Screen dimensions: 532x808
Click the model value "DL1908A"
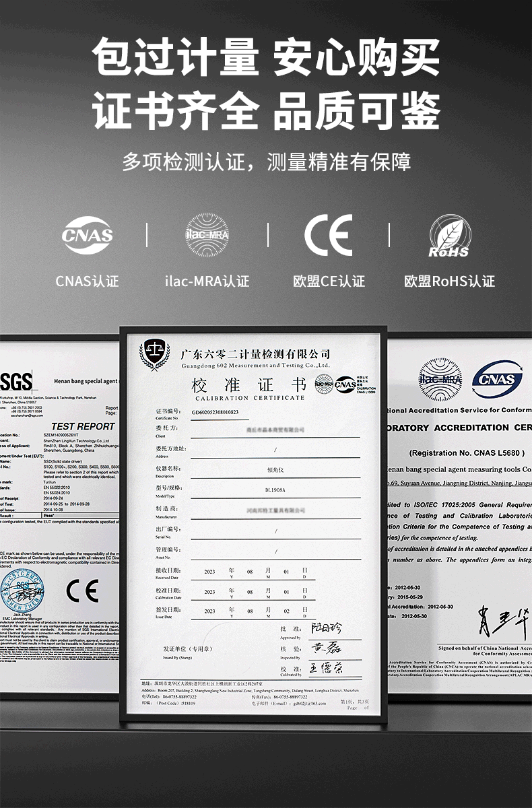click(276, 490)
